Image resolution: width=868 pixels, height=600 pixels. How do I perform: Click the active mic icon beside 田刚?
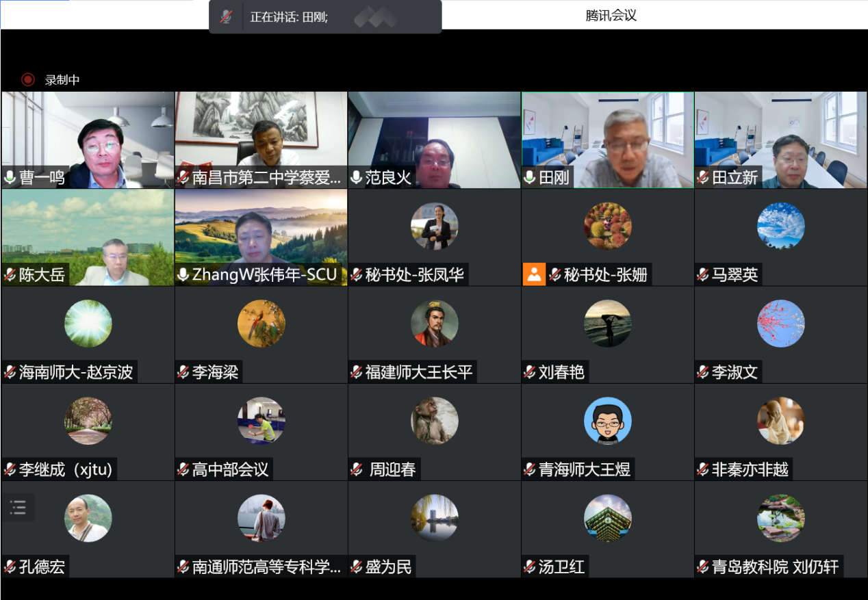tap(530, 178)
